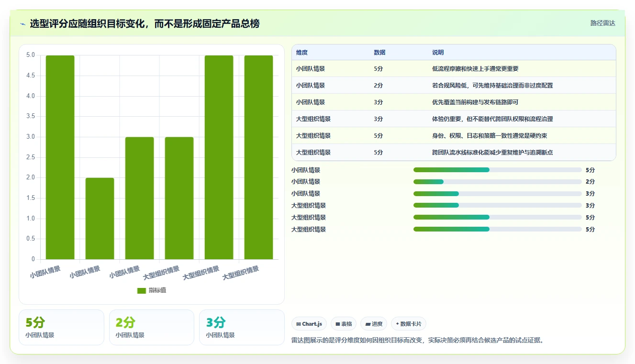Click the 表格 chip
The width and height of the screenshot is (635, 364).
click(344, 324)
